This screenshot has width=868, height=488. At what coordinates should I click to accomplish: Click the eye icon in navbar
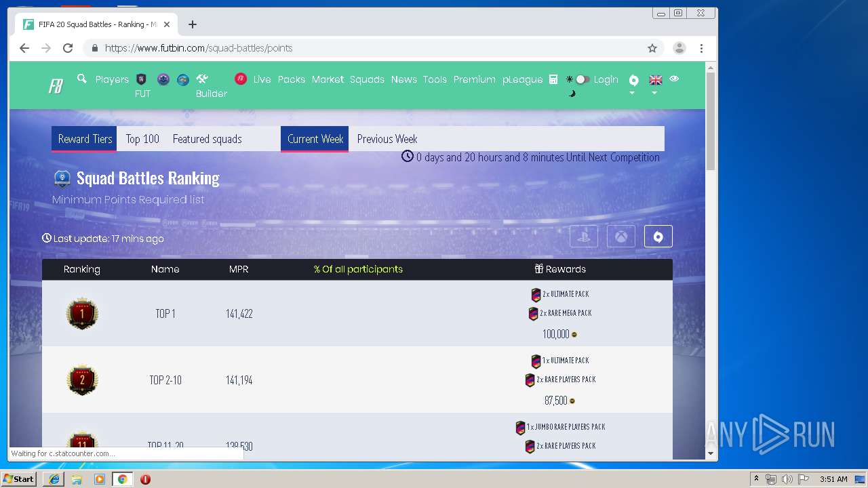[x=674, y=79]
